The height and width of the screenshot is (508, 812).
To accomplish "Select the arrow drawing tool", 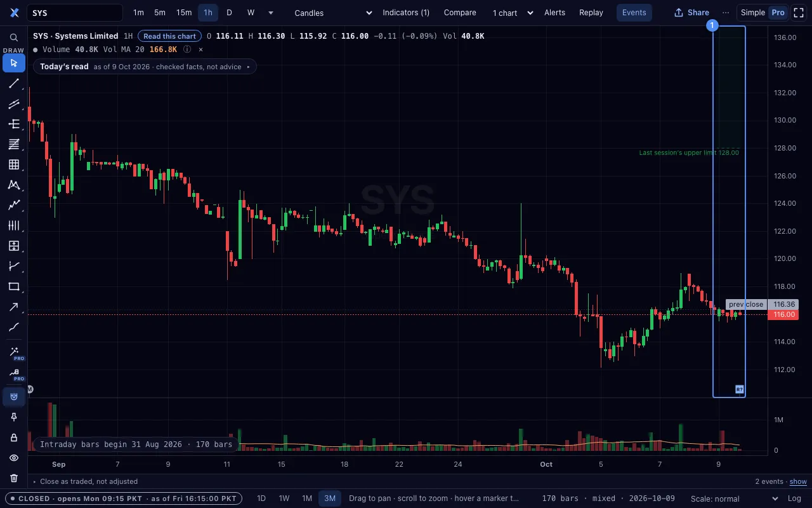I will point(14,307).
